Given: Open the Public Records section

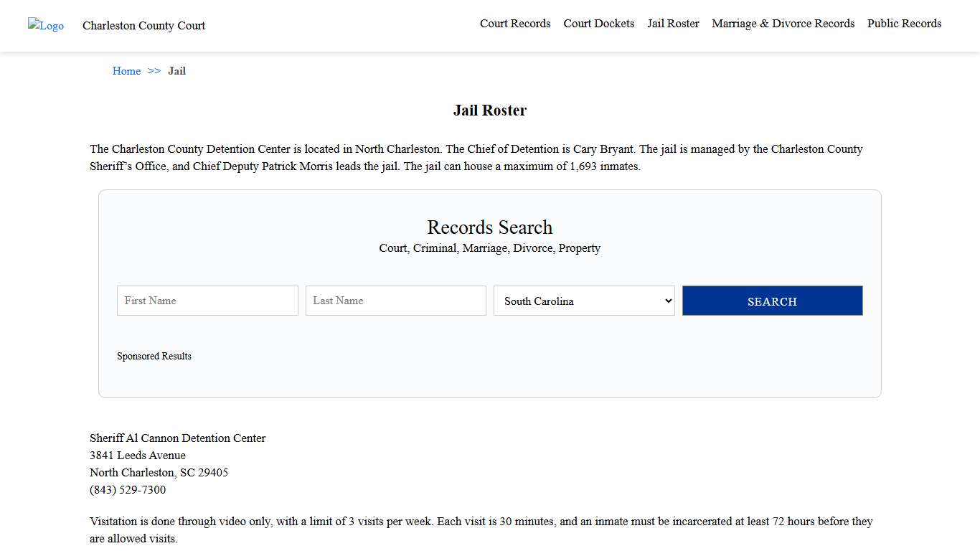Looking at the screenshot, I should (904, 23).
